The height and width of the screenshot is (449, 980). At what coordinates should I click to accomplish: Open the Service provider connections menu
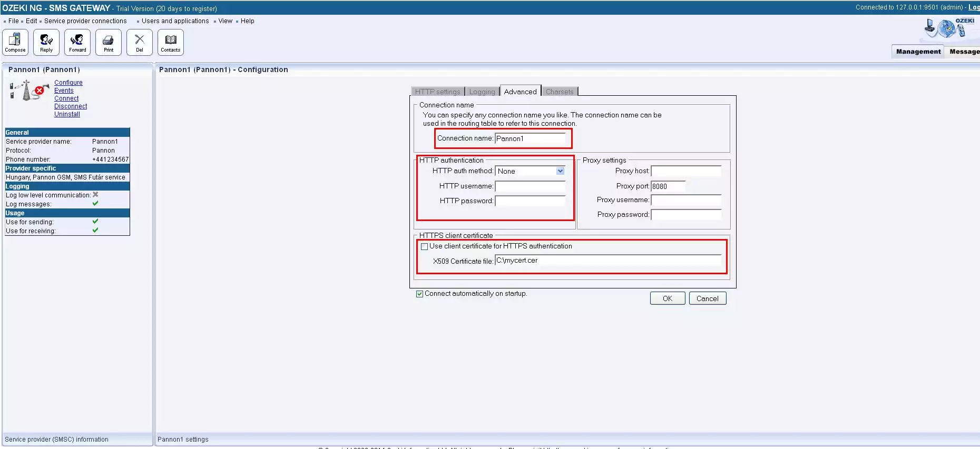[x=85, y=21]
